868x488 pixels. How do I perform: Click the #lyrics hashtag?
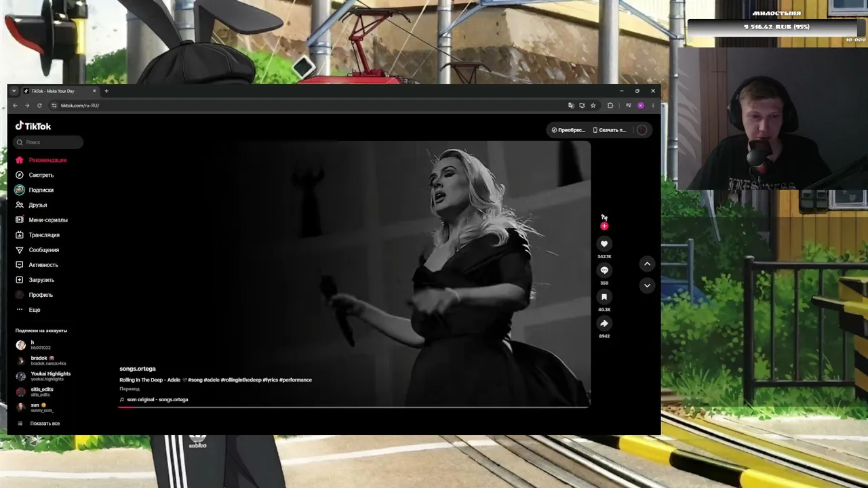[x=271, y=380]
